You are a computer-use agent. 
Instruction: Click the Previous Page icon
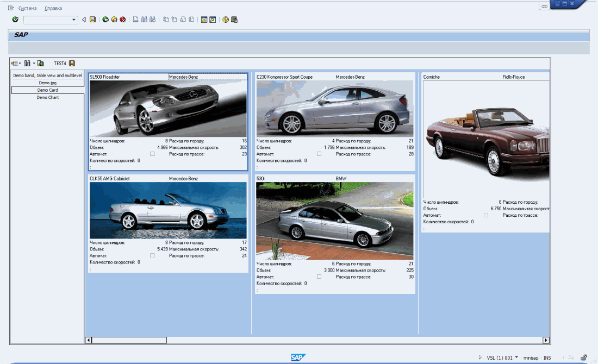pos(175,20)
